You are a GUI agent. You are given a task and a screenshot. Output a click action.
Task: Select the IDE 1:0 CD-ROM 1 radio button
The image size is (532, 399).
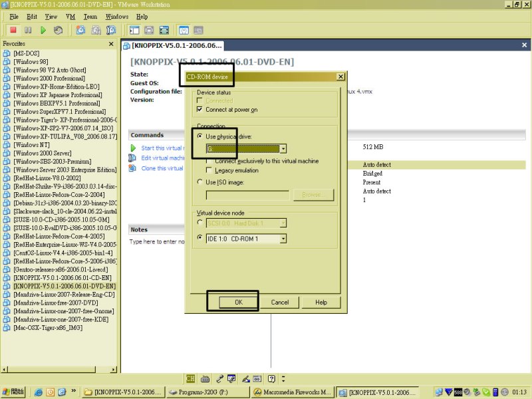point(200,237)
